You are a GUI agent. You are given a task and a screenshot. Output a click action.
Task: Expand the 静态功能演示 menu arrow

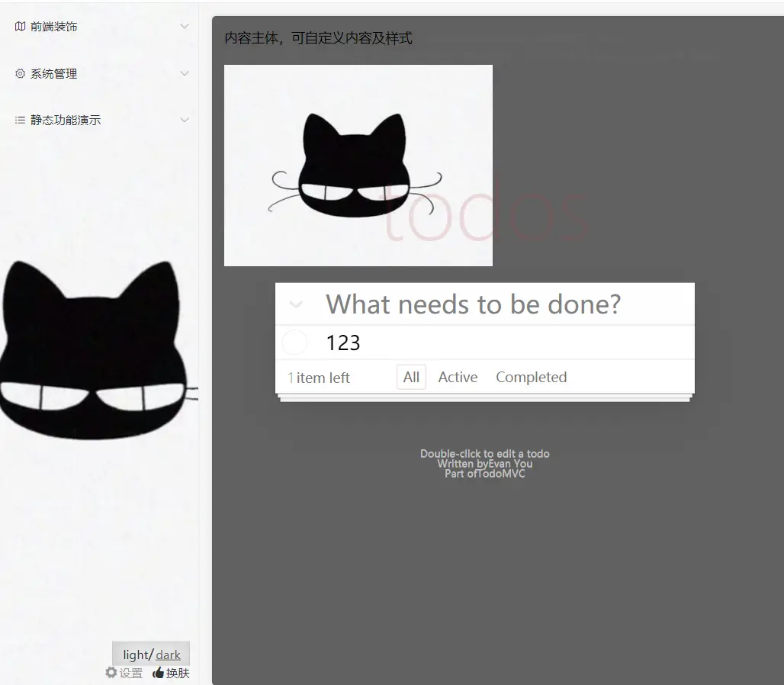click(185, 121)
